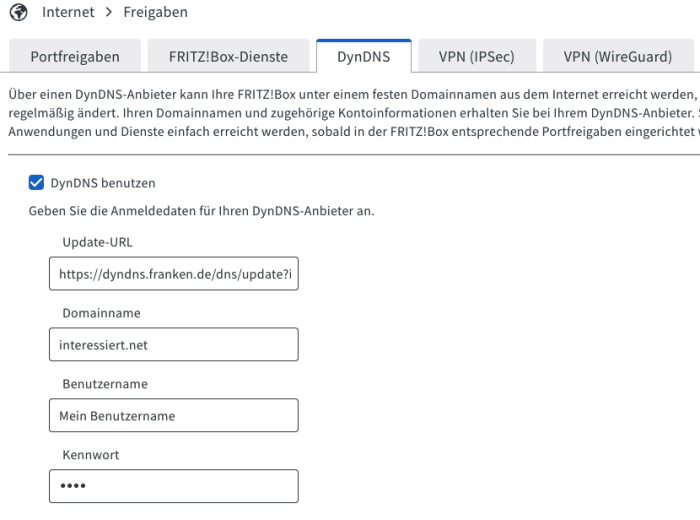
Task: Switch to the Portfreigaben tab
Action: point(75,57)
